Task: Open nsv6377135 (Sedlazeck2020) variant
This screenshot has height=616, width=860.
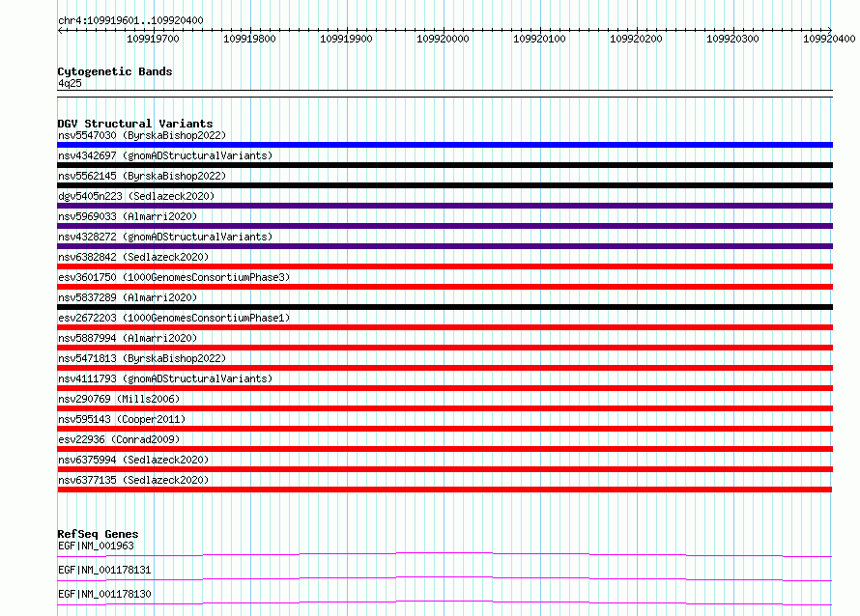Action: [x=133, y=480]
